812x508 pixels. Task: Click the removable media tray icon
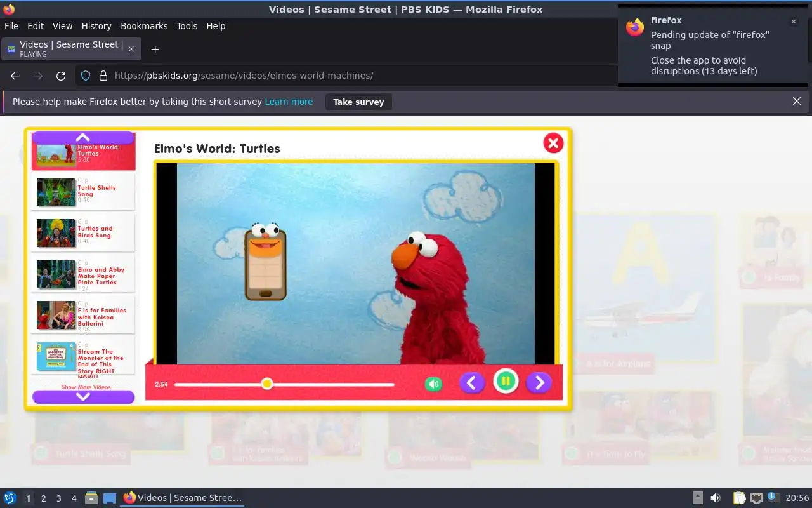point(697,498)
